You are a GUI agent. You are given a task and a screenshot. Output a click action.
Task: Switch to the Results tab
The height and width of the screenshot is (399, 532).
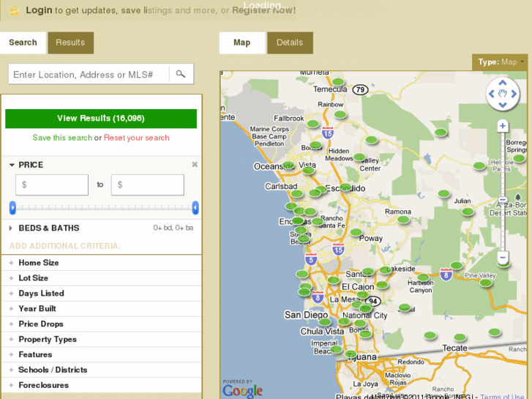70,42
